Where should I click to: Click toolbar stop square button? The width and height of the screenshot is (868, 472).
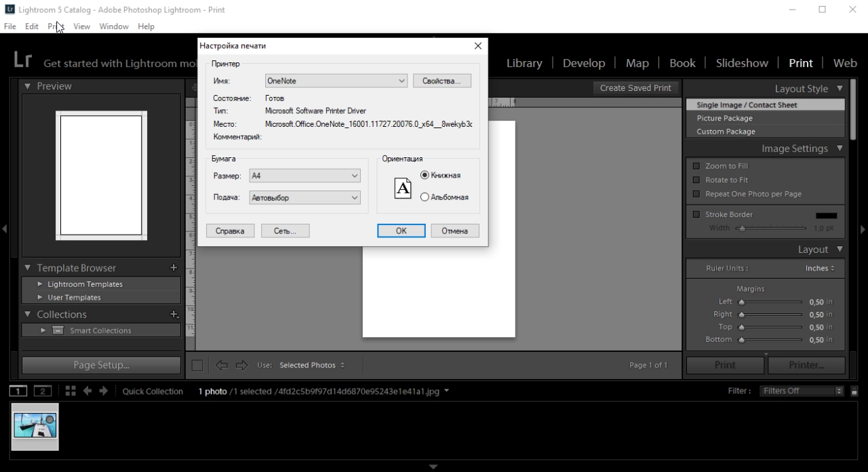click(197, 366)
